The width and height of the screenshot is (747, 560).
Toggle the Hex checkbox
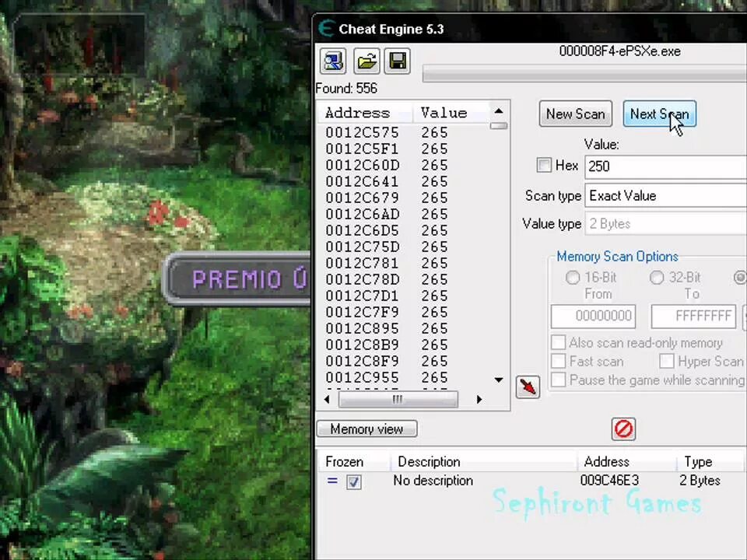544,165
